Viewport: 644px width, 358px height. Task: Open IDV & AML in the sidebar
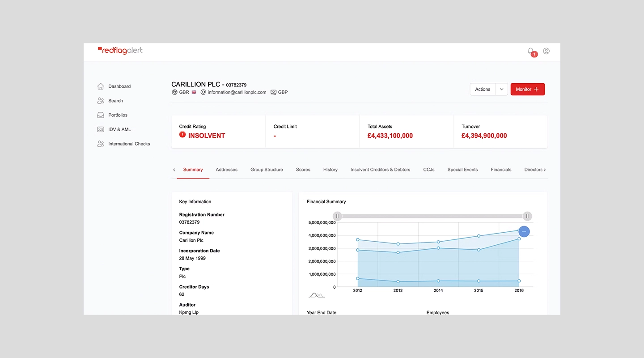[x=119, y=129]
